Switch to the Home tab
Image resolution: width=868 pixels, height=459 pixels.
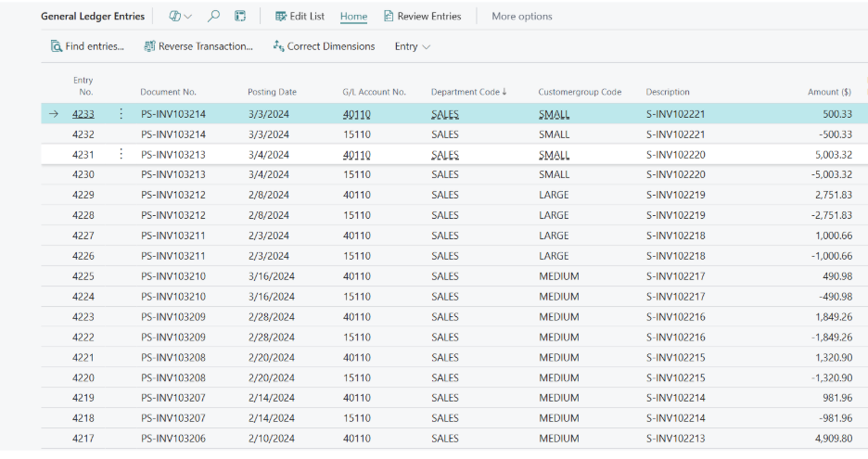(x=353, y=17)
